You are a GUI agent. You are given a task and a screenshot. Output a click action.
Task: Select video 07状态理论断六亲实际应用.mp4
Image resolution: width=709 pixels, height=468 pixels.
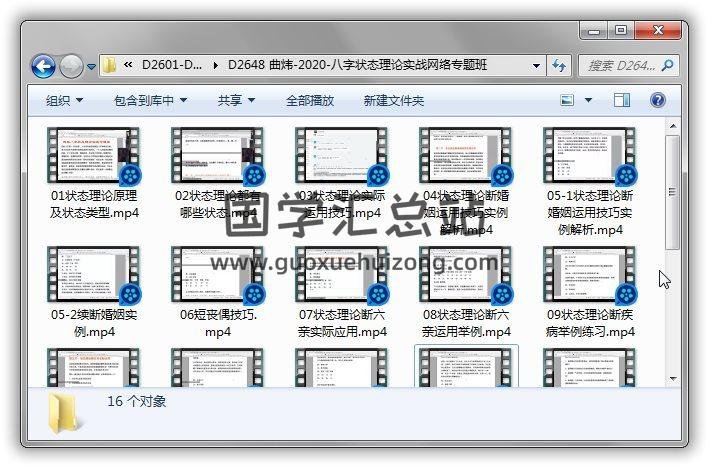[x=342, y=293]
